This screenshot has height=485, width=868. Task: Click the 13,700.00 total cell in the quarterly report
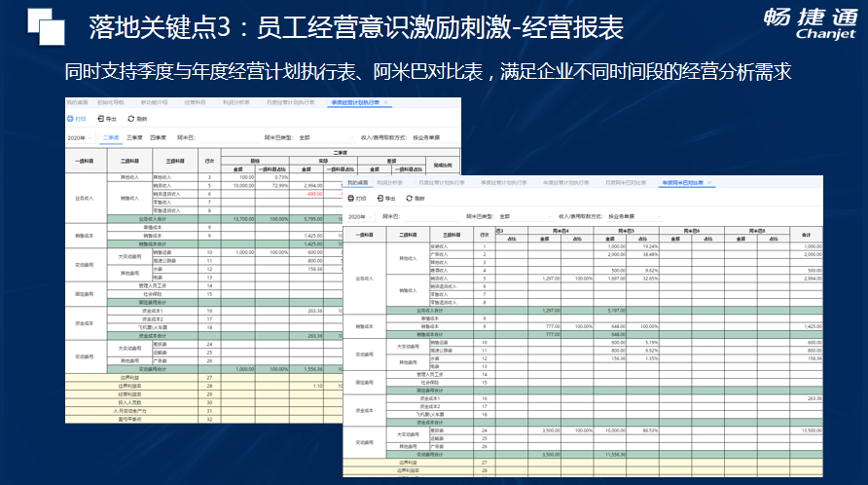click(238, 219)
